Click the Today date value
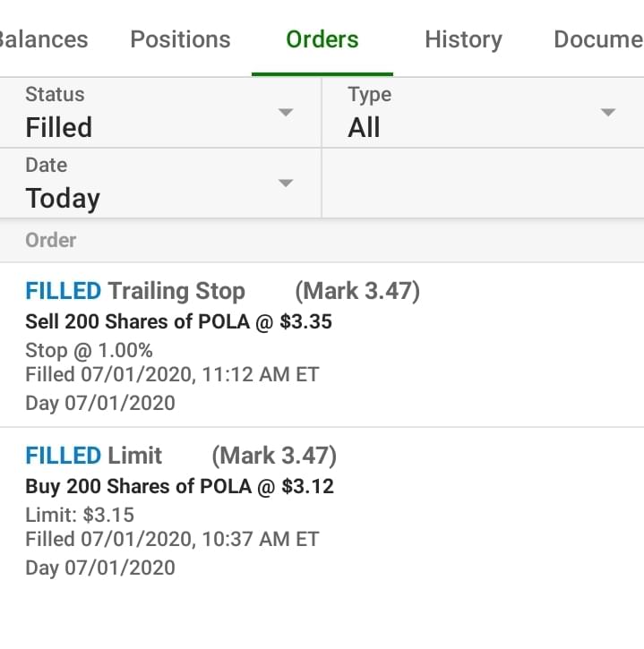This screenshot has height=649, width=644. [x=63, y=198]
